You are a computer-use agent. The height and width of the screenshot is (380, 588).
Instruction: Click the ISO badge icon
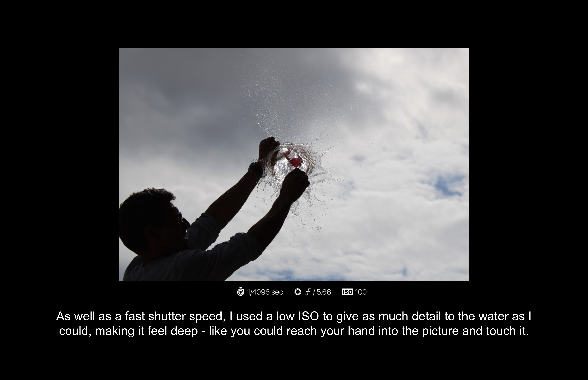(347, 292)
